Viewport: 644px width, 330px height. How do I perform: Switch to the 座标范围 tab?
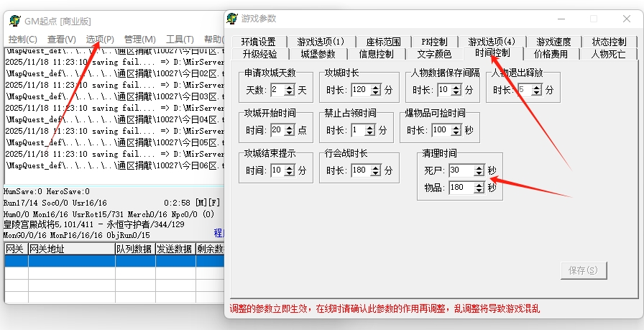click(383, 42)
